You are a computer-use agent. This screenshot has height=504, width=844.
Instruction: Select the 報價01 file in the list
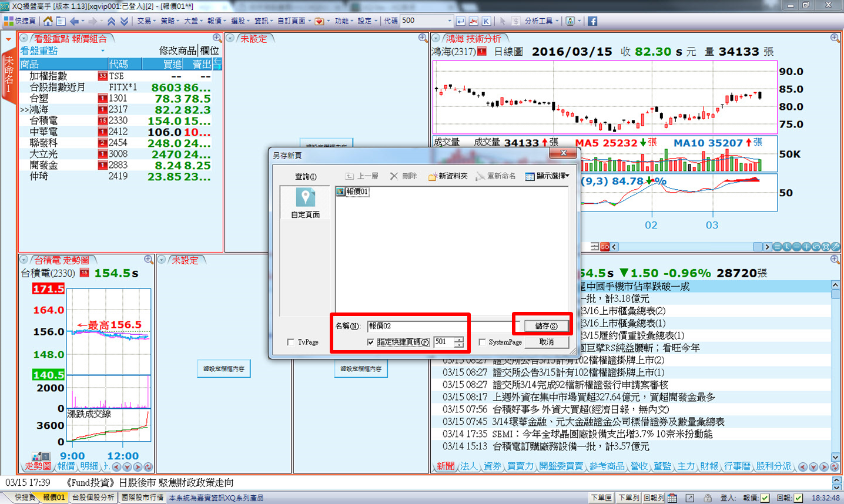coord(353,191)
